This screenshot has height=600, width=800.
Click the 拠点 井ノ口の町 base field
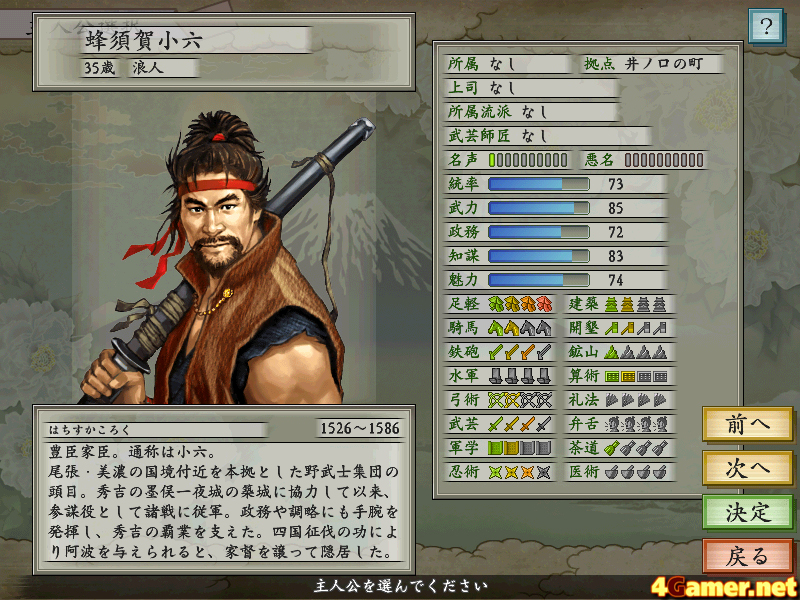[x=653, y=64]
